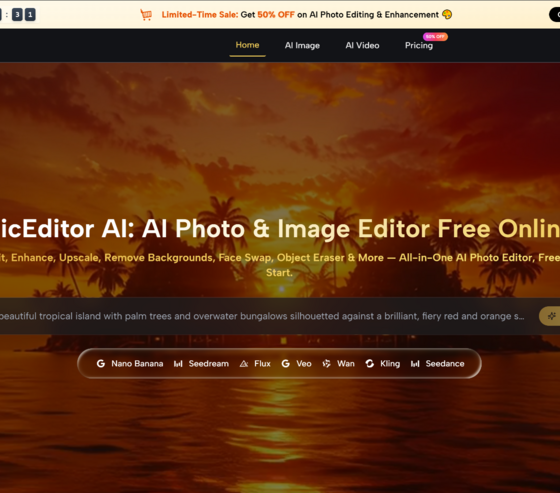Click the Kling swirl icon

pyautogui.click(x=370, y=364)
